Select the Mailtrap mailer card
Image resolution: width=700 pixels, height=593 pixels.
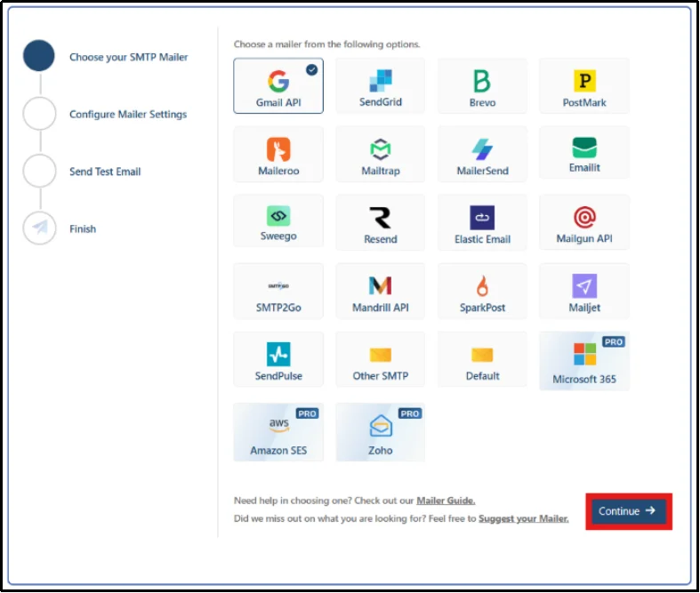381,154
